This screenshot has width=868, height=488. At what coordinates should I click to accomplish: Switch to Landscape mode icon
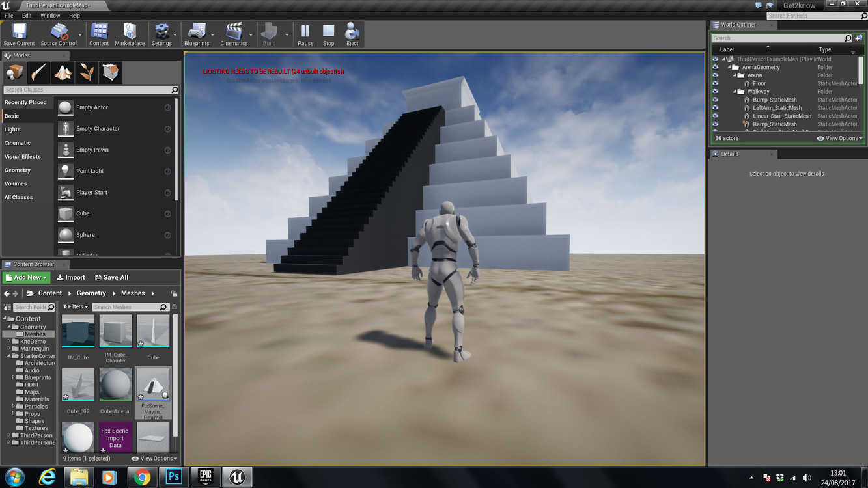pyautogui.click(x=63, y=72)
